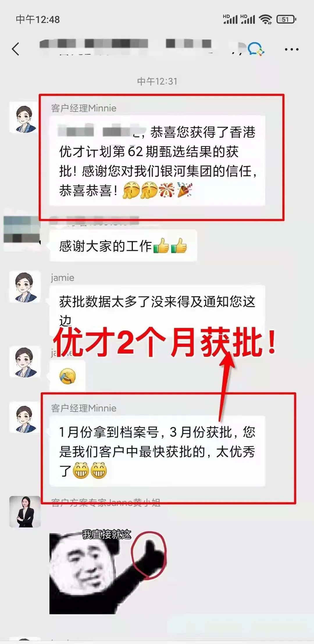Tap the 感谢大家的工作 message bubble
This screenshot has height=644, width=314.
pos(123,246)
